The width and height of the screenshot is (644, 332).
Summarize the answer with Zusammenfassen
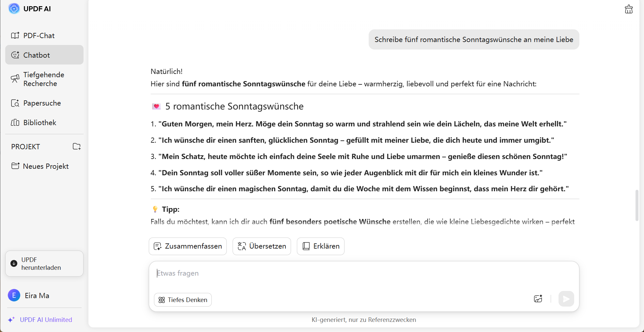click(187, 246)
